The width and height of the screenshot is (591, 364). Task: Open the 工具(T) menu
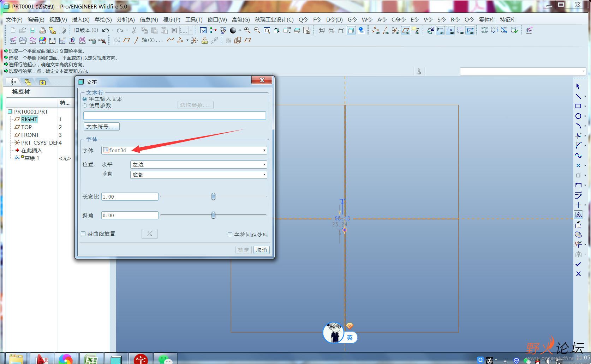(x=194, y=20)
